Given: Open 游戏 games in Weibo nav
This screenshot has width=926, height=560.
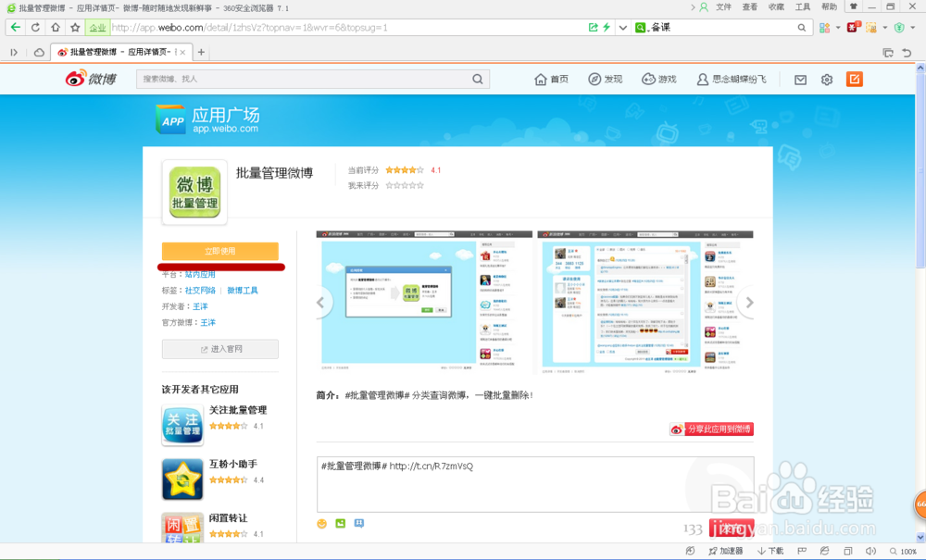Looking at the screenshot, I should pos(659,79).
